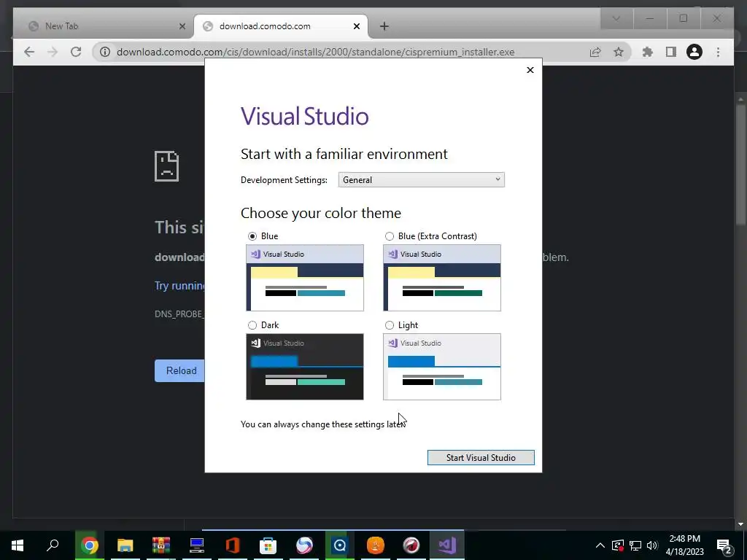Click the security tray icon with red dot
Viewport: 747px width, 560px height.
(x=618, y=545)
